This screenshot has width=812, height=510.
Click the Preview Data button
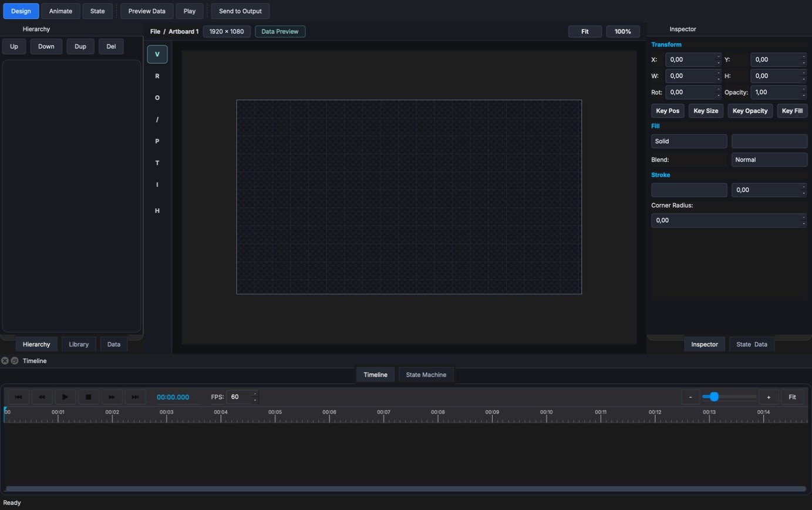coord(147,11)
